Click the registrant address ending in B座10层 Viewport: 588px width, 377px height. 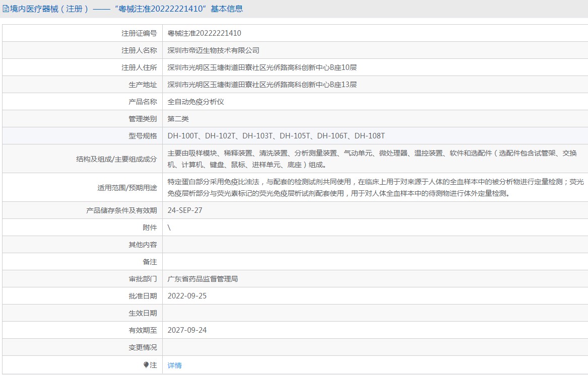coord(262,67)
